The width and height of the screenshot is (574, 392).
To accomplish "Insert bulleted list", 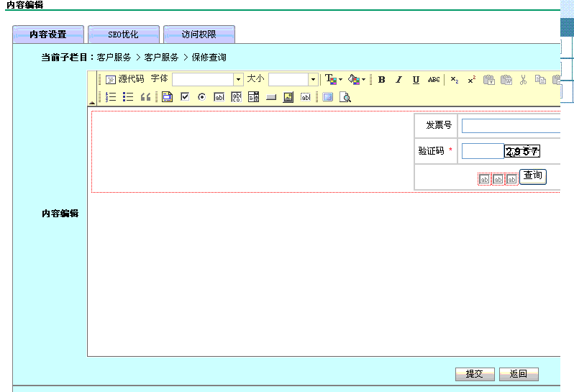I will pos(128,97).
